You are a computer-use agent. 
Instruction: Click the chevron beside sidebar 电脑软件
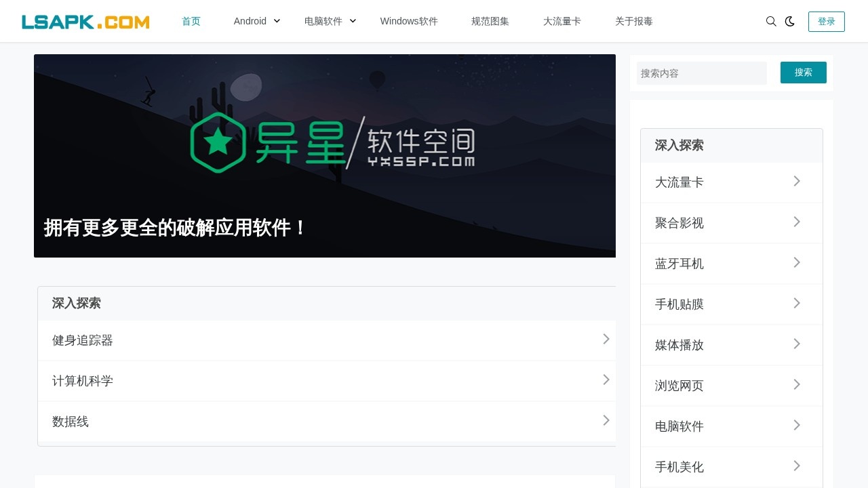coord(797,425)
